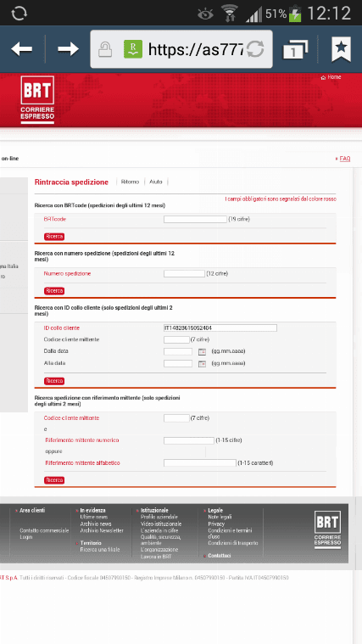This screenshot has height=644, width=362.
Task: Open calendar picker for Dalla data
Action: tap(202, 351)
